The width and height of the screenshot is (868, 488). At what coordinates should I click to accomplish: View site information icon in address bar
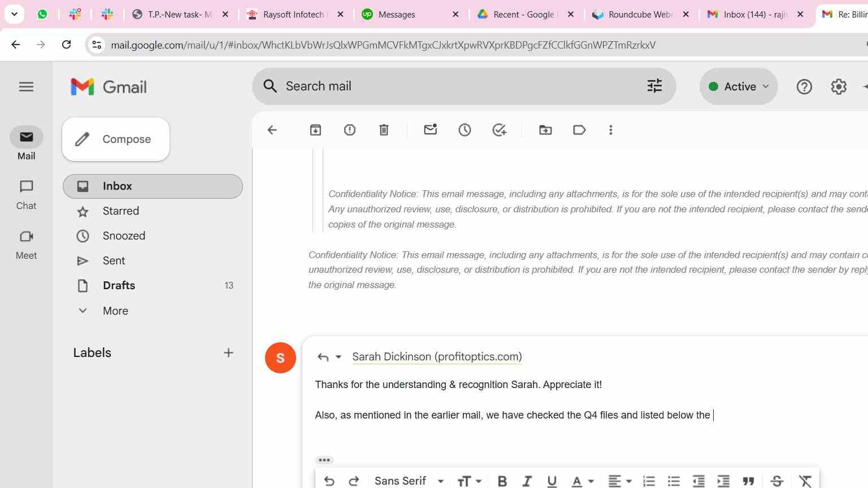coord(97,45)
